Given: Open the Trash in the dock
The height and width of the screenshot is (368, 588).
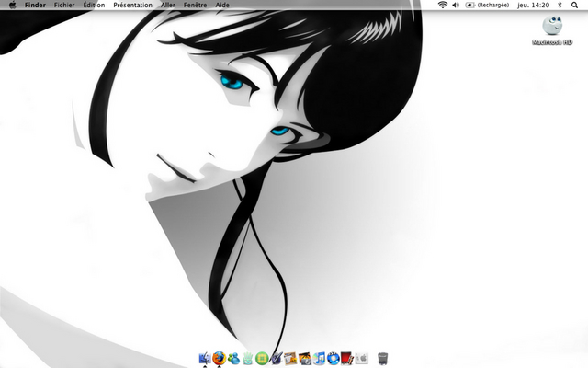Looking at the screenshot, I should [x=382, y=357].
